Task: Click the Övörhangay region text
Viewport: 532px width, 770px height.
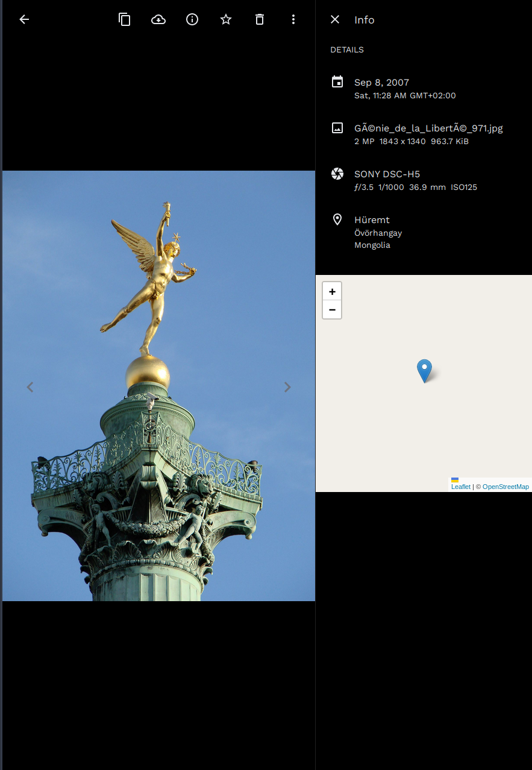Action: click(378, 233)
